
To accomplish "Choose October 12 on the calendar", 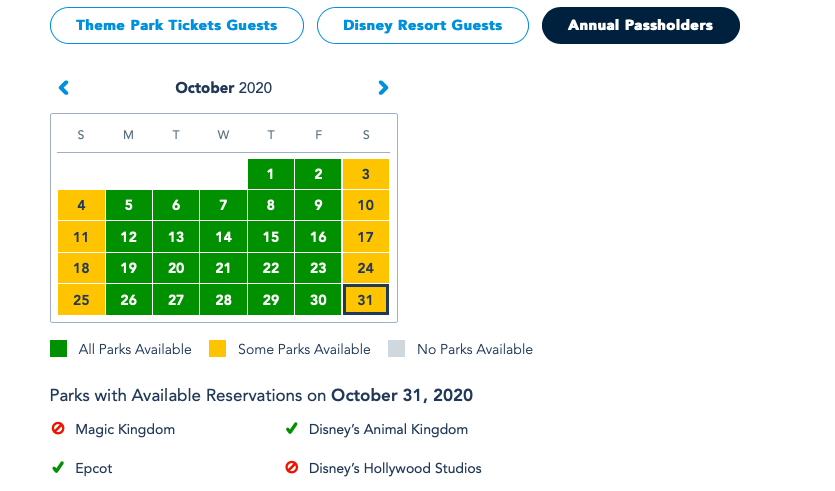I will (128, 237).
